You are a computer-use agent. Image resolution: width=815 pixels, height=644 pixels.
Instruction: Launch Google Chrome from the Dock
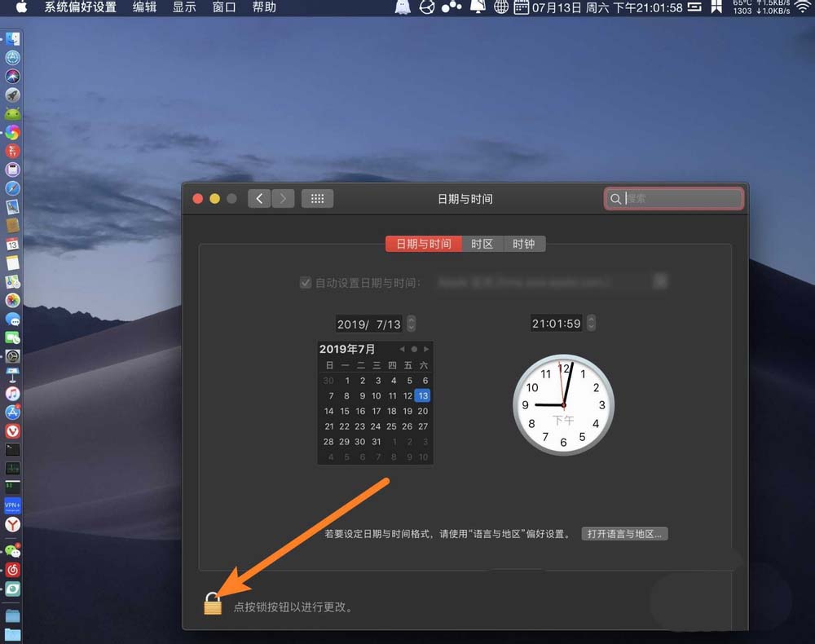[12, 131]
